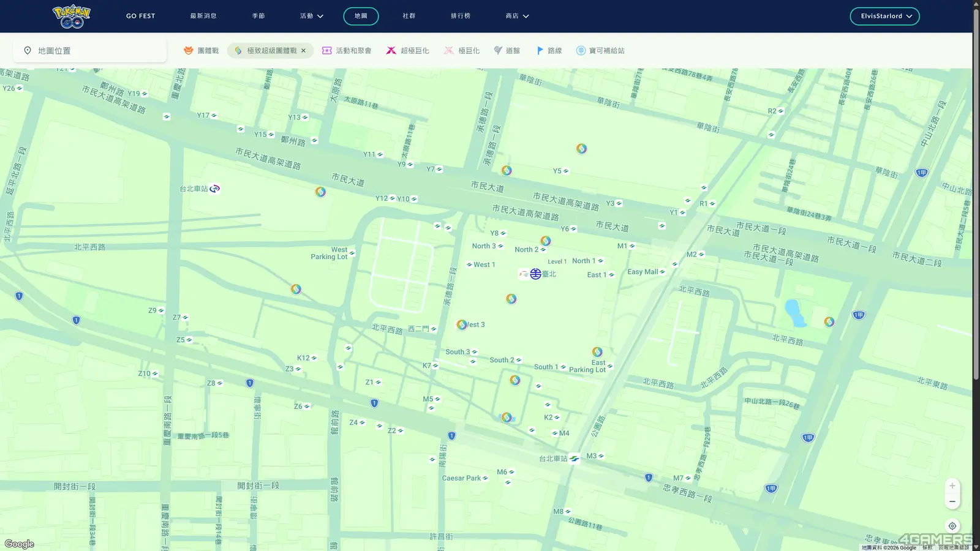The height and width of the screenshot is (551, 980).
Task: Click the exit icon beside Y5
Action: pos(565,171)
